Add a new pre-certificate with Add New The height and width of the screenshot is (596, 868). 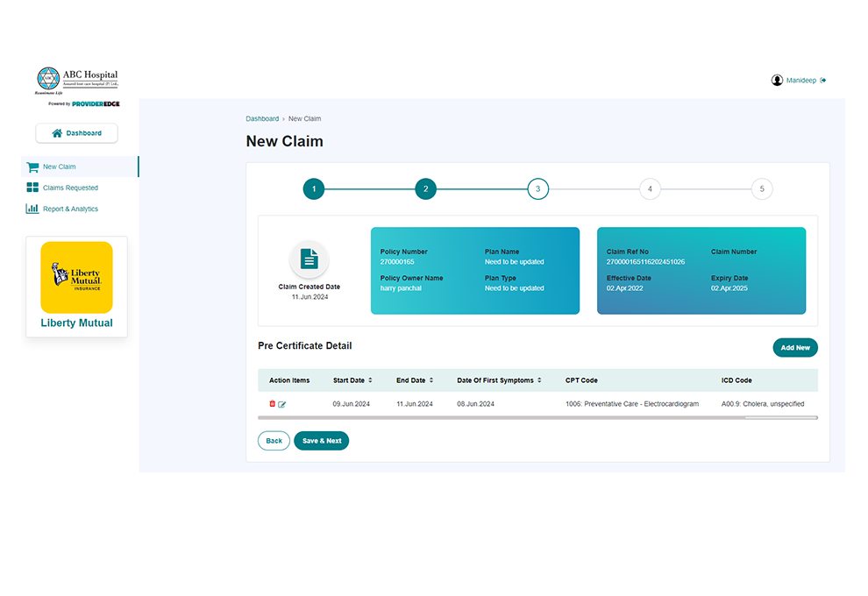click(x=795, y=347)
